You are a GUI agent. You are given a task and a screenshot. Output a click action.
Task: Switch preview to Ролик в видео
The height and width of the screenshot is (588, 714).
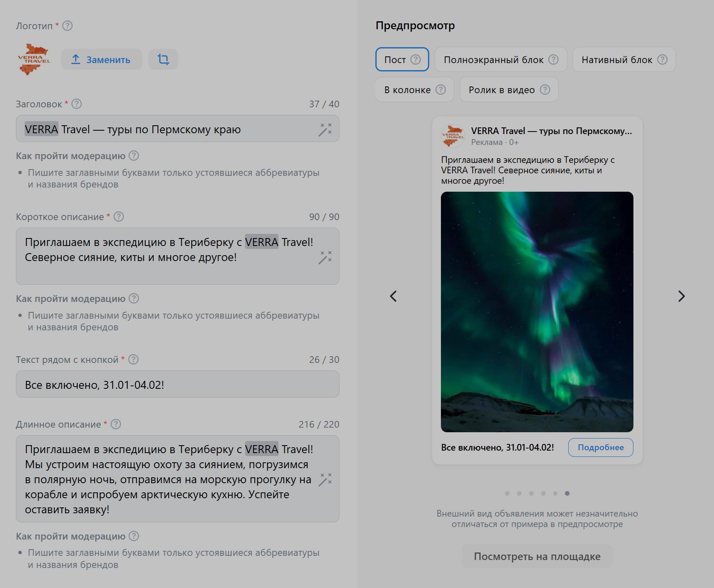pos(509,89)
